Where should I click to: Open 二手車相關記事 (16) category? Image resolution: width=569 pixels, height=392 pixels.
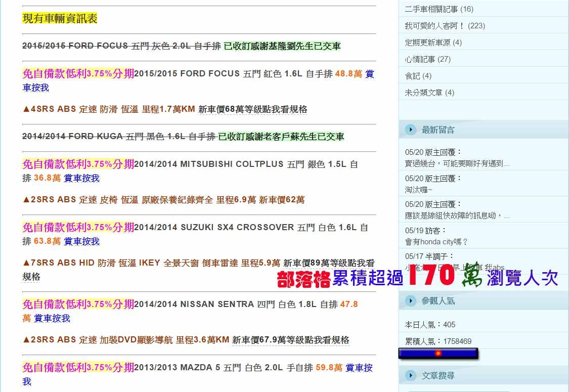439,9
